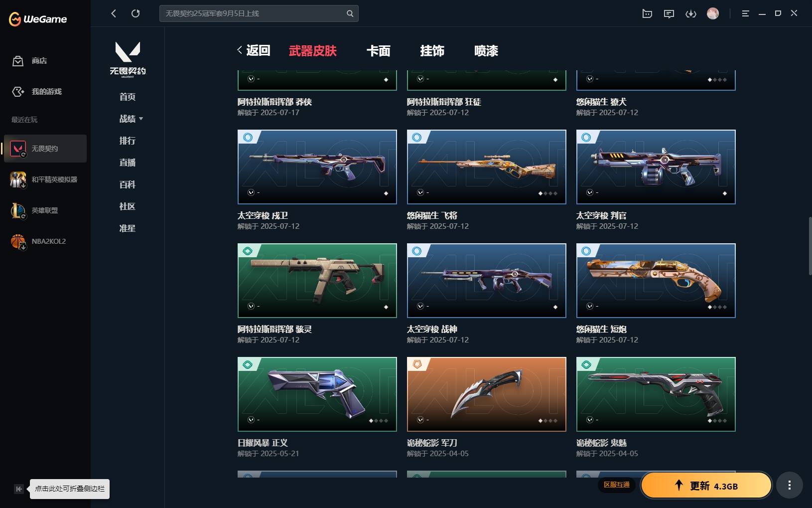Expand the 战绩 dropdown arrow
812x508 pixels.
[x=141, y=119]
